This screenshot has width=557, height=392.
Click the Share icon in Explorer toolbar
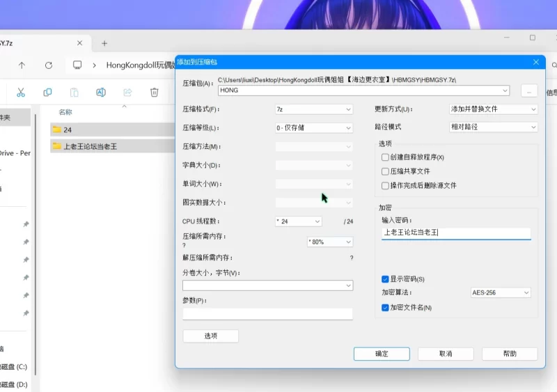pos(127,93)
